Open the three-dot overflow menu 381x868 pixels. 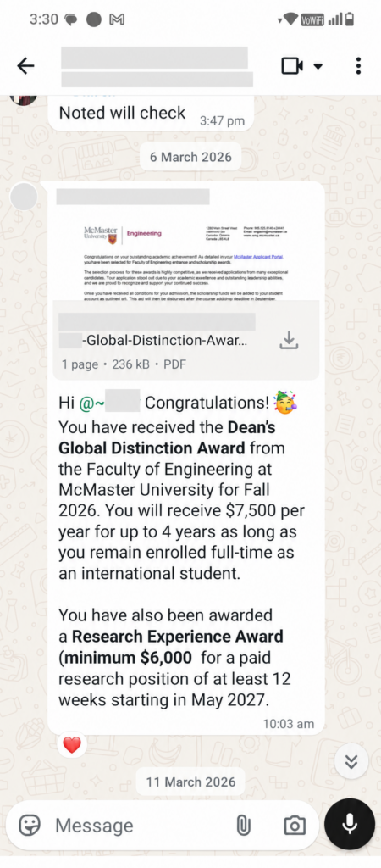pos(358,66)
